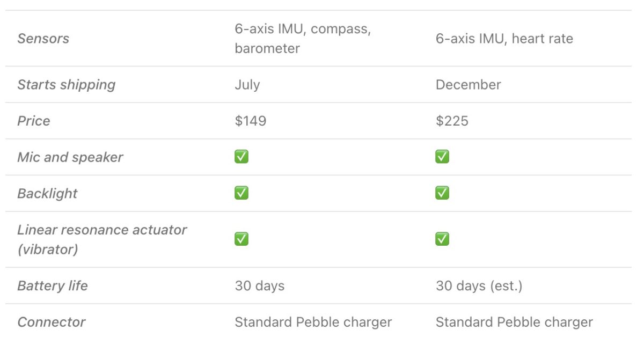The height and width of the screenshot is (337, 644).
Task: Click "Standard Pebble charger" in the December column
Action: click(x=514, y=322)
